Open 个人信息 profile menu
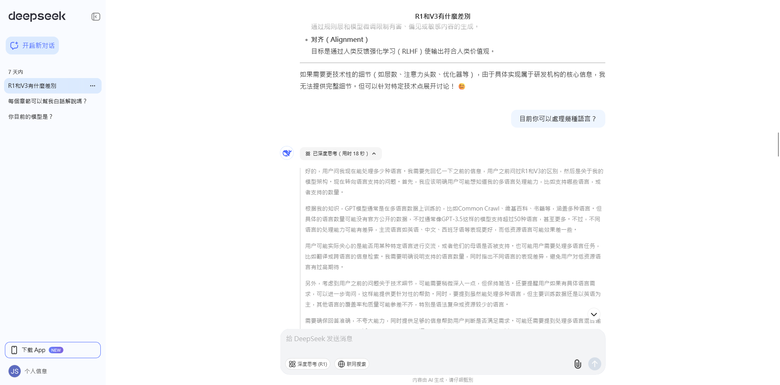The width and height of the screenshot is (780, 385). click(36, 371)
